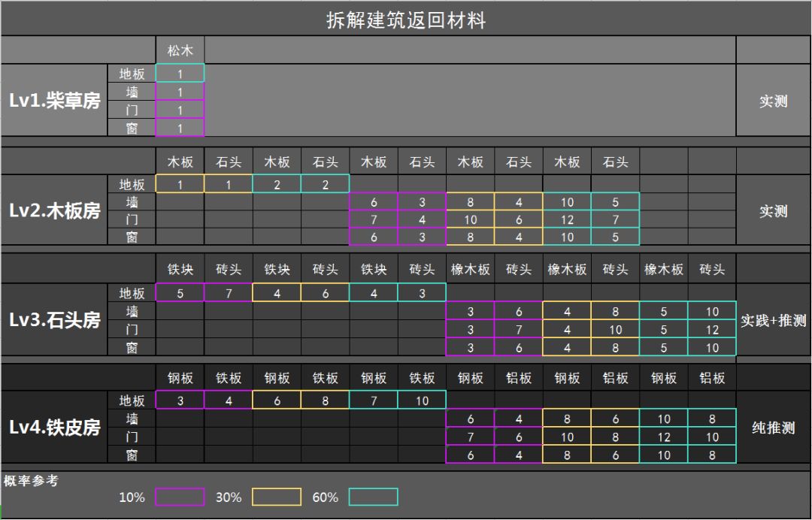Select the cyan 60% probability swatch
Image resolution: width=812 pixels, height=520 pixels.
[x=373, y=497]
